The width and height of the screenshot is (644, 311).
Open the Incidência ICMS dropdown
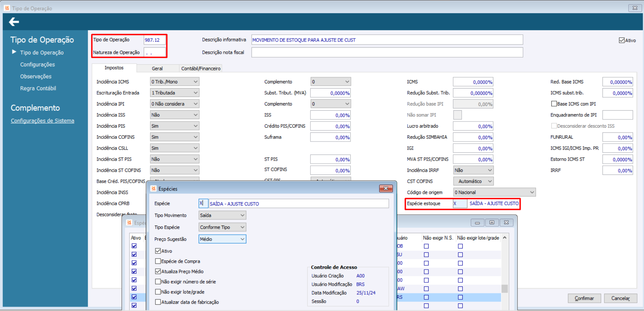pos(174,82)
